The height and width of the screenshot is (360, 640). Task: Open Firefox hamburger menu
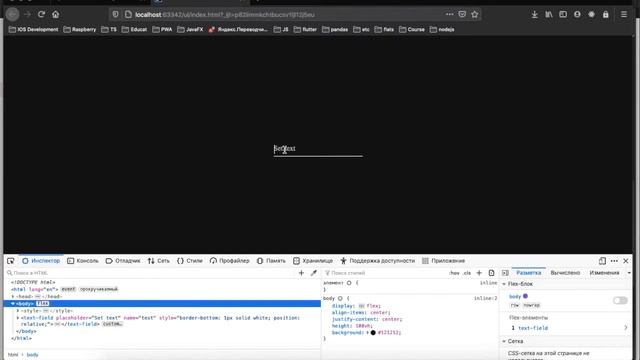(624, 15)
